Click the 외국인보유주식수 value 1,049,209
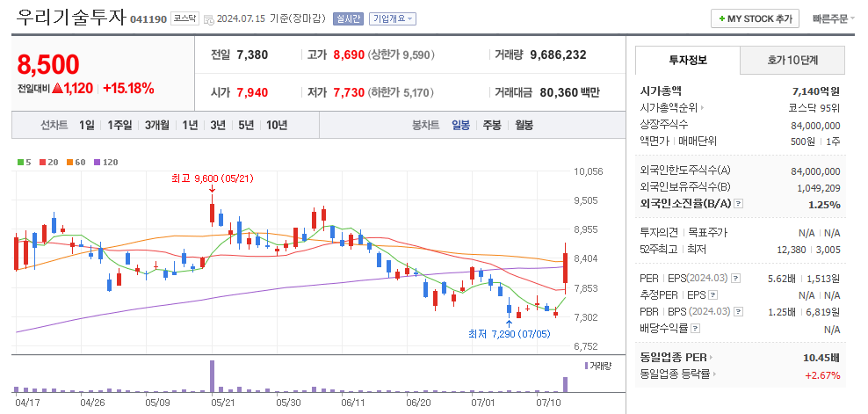 [819, 188]
